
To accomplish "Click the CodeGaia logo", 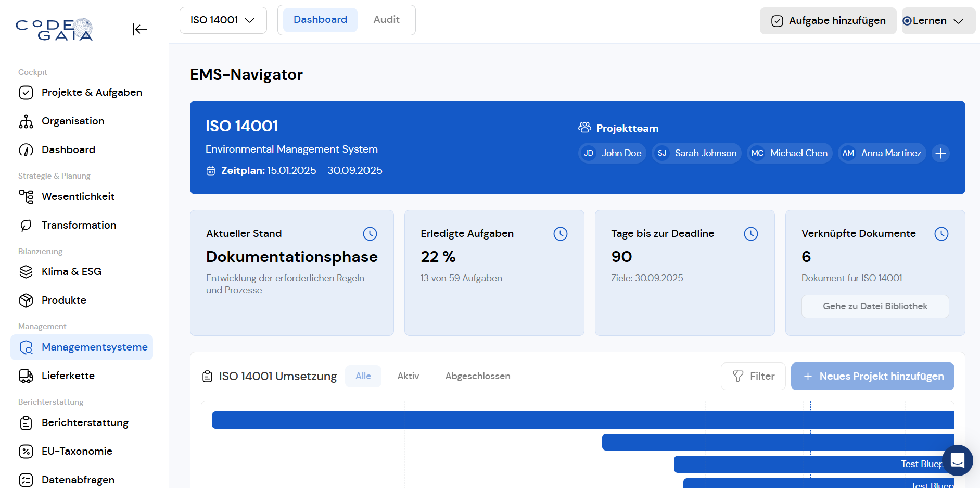I will [54, 29].
